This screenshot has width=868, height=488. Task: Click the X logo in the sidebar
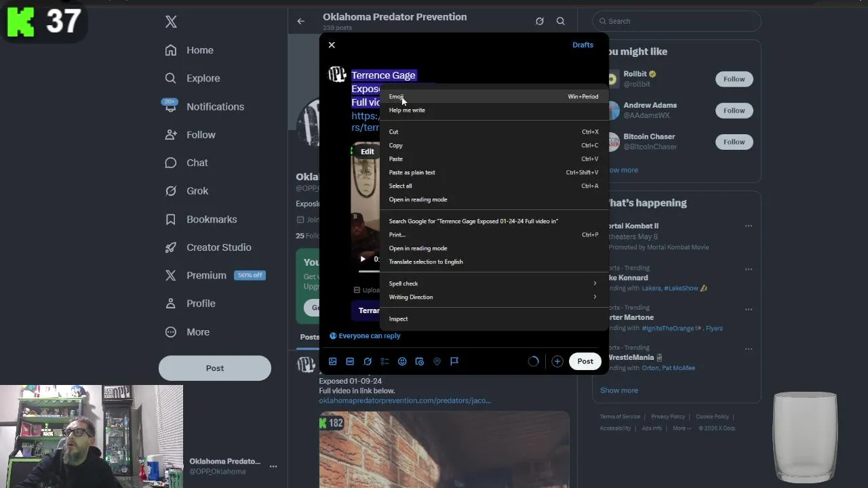point(171,22)
